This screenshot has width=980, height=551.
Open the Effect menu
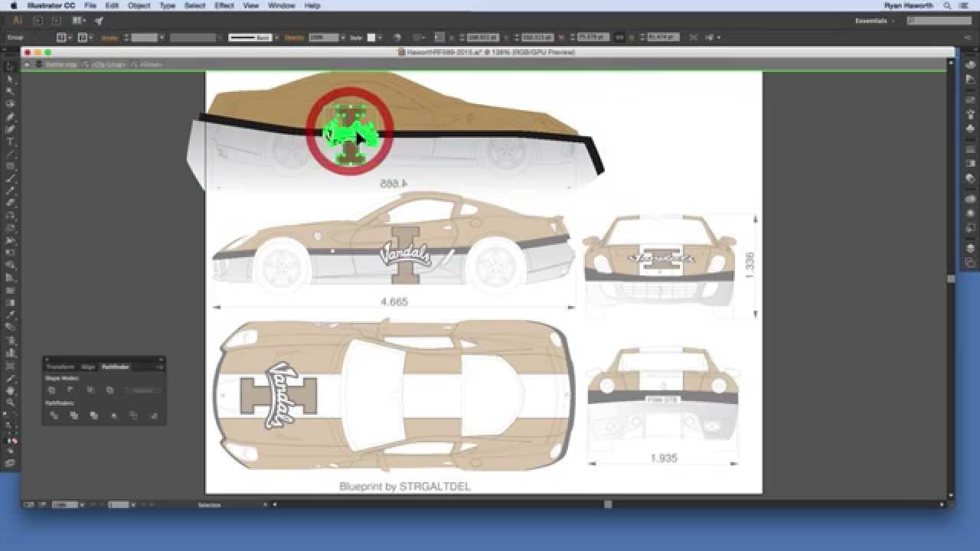tap(224, 5)
